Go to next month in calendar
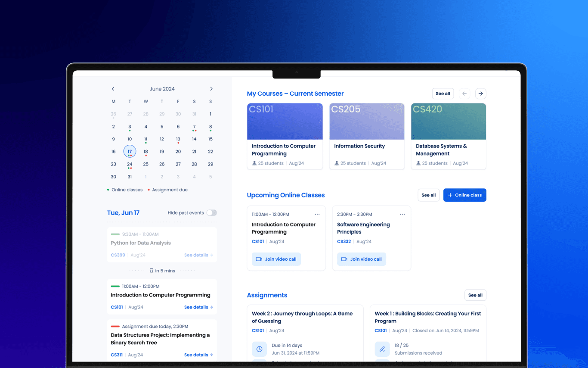This screenshot has height=368, width=588. 211,89
